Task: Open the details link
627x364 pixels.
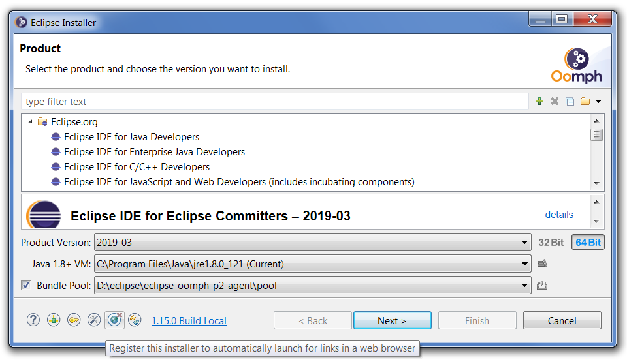Action: point(559,215)
